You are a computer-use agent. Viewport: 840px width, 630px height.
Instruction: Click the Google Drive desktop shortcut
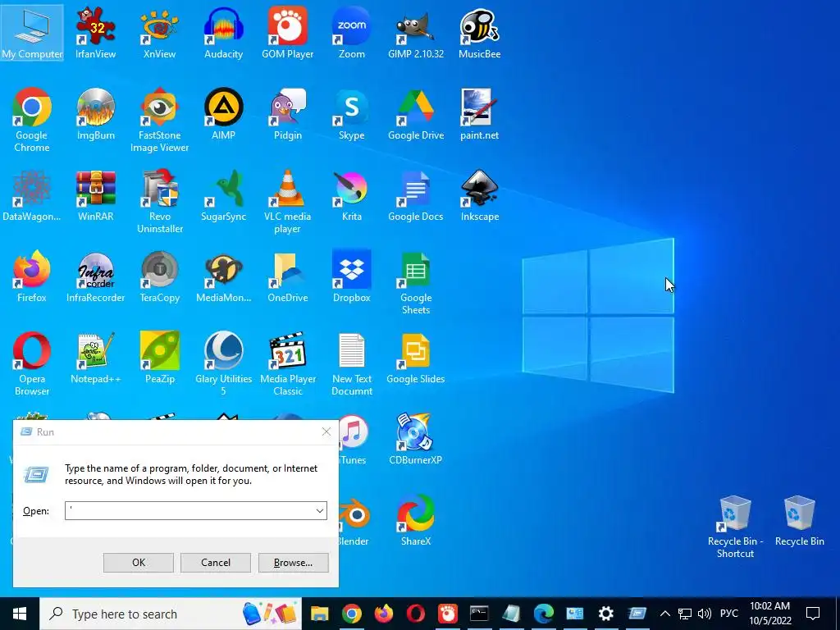point(416,113)
